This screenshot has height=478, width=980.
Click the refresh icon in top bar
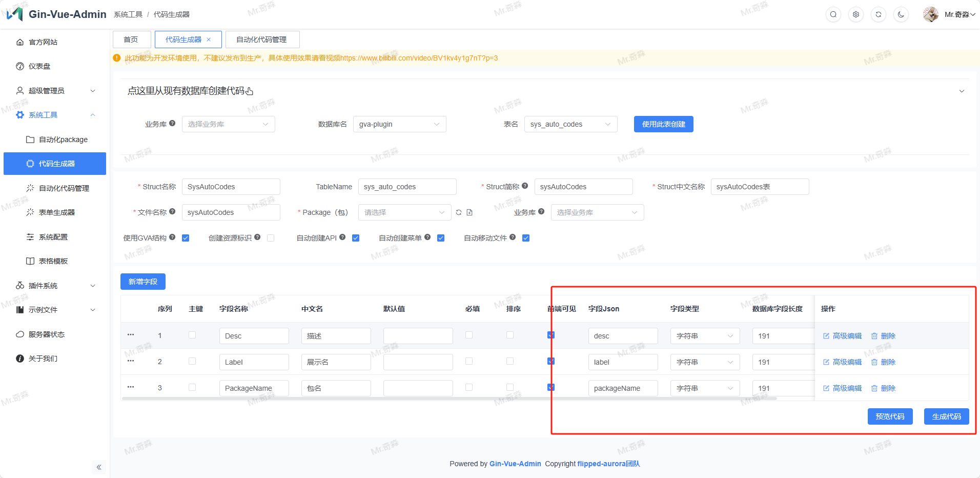tap(879, 14)
